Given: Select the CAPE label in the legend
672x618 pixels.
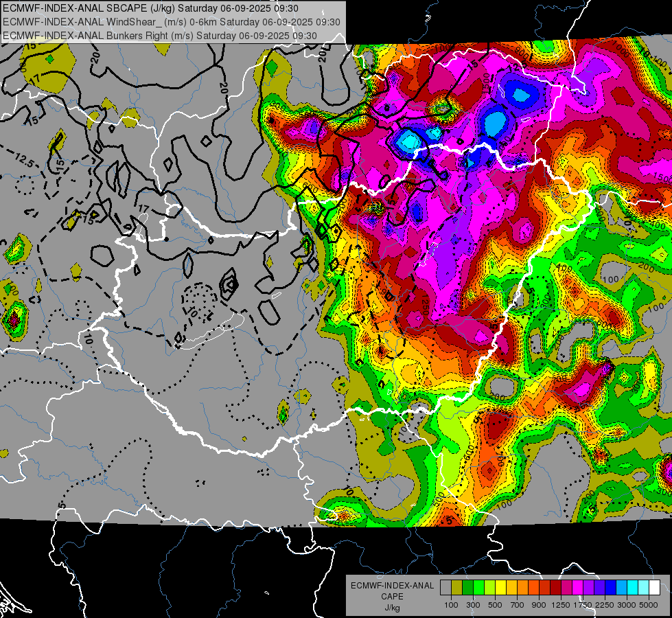Looking at the screenshot, I should [x=392, y=597].
